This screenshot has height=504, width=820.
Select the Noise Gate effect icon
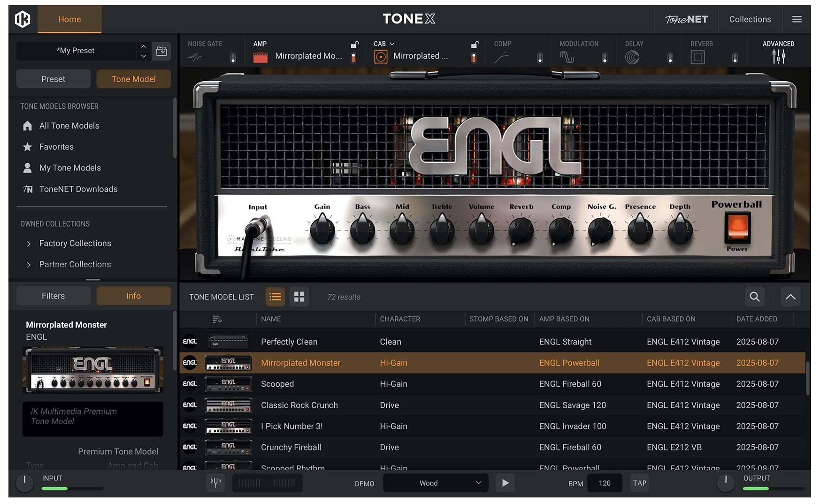[x=195, y=57]
